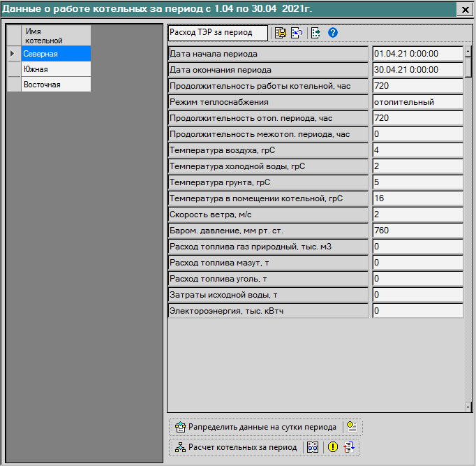476x466 pixels.
Task: Click the glasses view-results icon
Action: [x=313, y=447]
